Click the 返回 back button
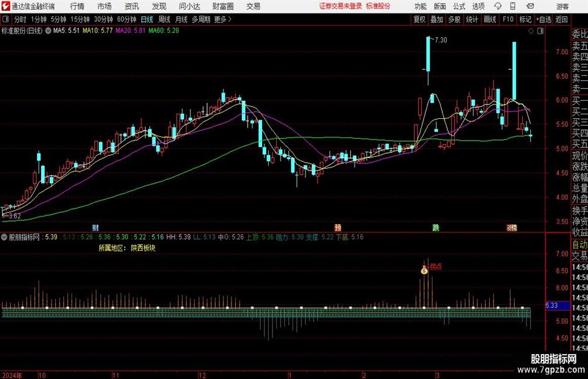This screenshot has width=588, height=379. point(561,19)
